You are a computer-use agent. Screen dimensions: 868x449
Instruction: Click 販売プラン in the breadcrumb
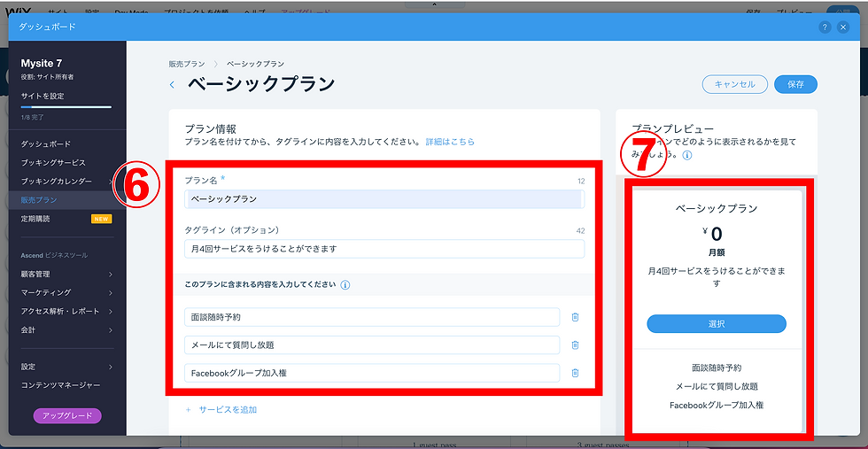[x=187, y=65]
